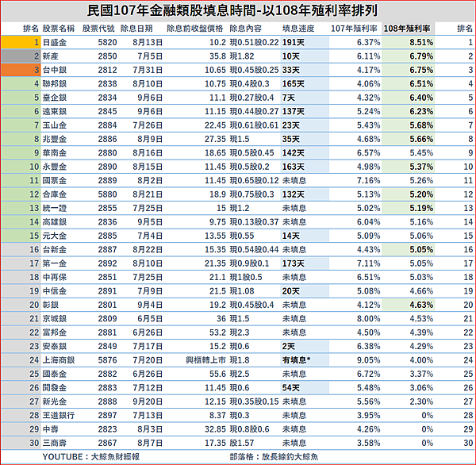The height and width of the screenshot is (465, 476).
Task: Click the orange rank 3 cell
Action: pyautogui.click(x=21, y=70)
